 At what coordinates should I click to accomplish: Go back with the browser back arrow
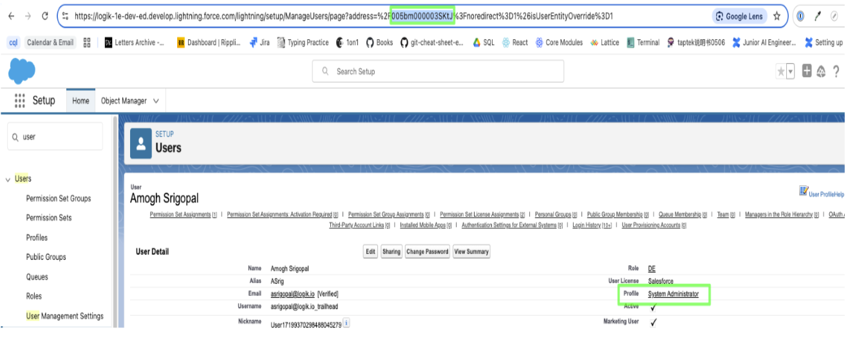click(x=12, y=16)
